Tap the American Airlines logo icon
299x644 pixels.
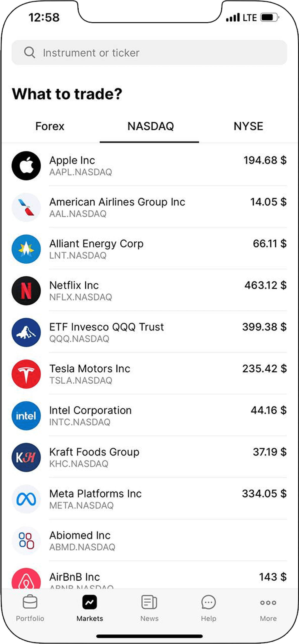(26, 207)
